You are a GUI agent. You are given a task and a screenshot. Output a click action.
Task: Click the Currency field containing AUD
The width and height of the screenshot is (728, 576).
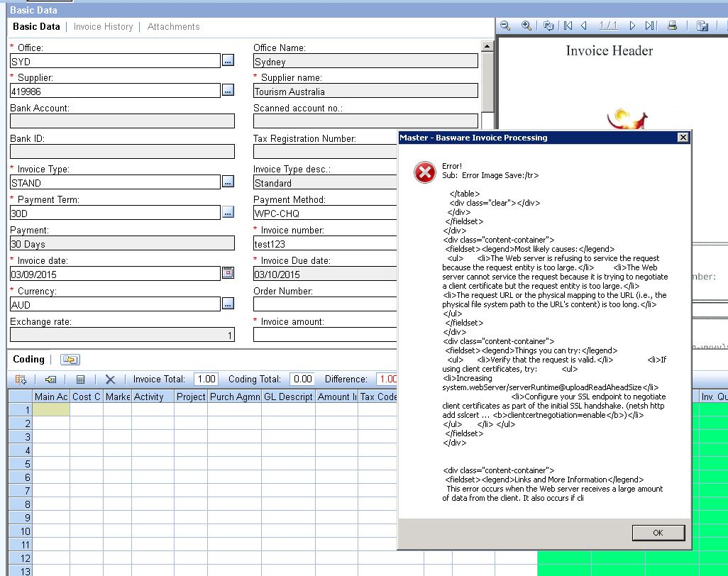point(115,304)
